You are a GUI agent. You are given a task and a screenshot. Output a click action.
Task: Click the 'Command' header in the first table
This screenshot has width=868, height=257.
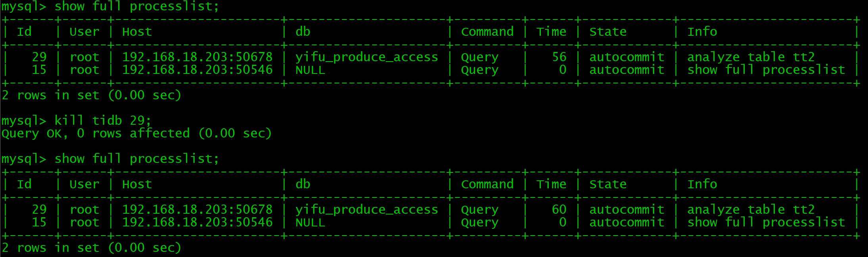coord(487,32)
